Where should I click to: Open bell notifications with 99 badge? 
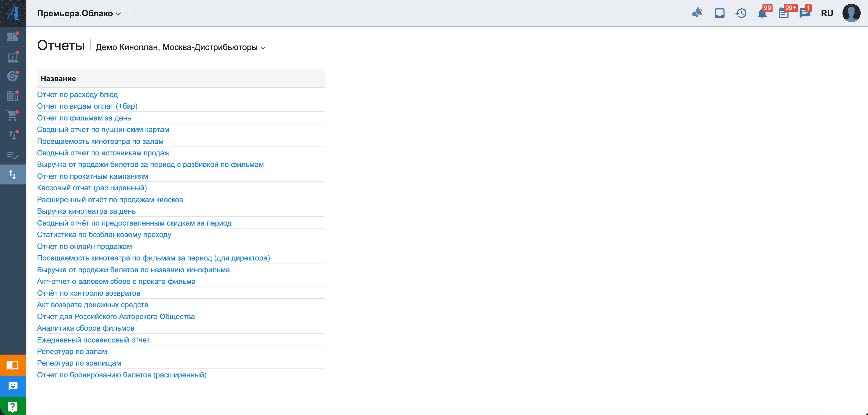[762, 13]
